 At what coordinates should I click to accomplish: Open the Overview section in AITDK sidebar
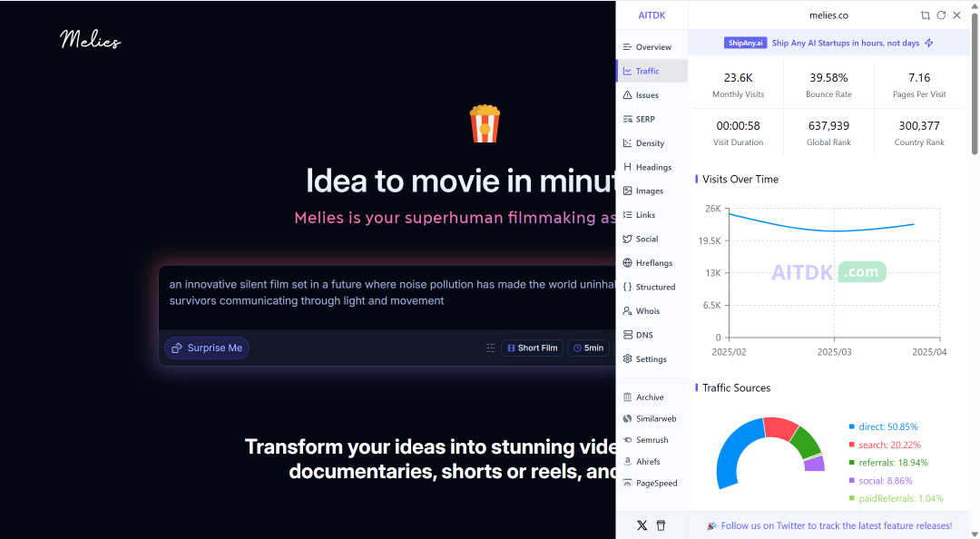pyautogui.click(x=652, y=47)
